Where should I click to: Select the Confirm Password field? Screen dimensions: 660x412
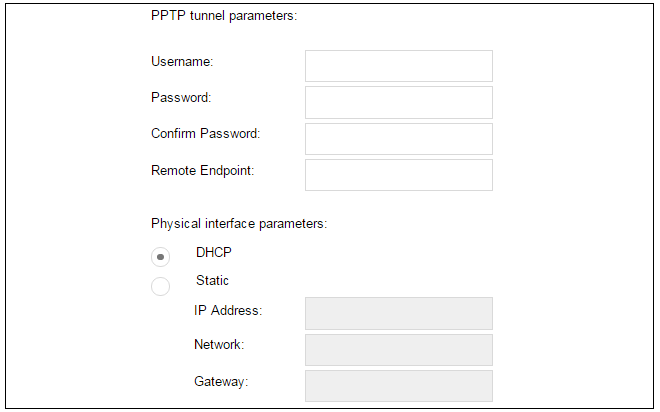pos(398,139)
